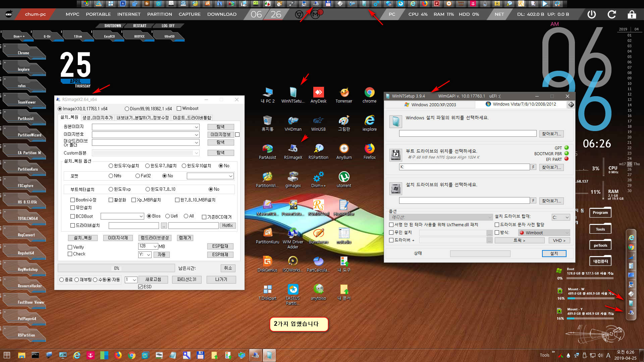Image resolution: width=644 pixels, height=362 pixels.
Task: Open ISOWorks desktop icon
Action: click(x=293, y=264)
